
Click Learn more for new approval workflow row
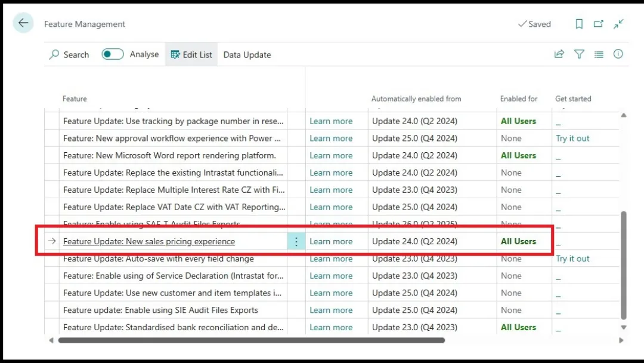point(331,139)
